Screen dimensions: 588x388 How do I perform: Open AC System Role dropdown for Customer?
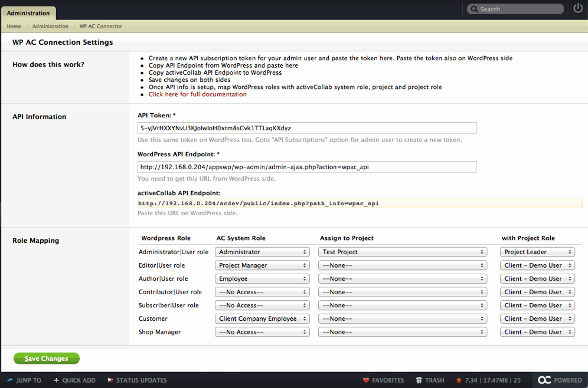point(262,318)
